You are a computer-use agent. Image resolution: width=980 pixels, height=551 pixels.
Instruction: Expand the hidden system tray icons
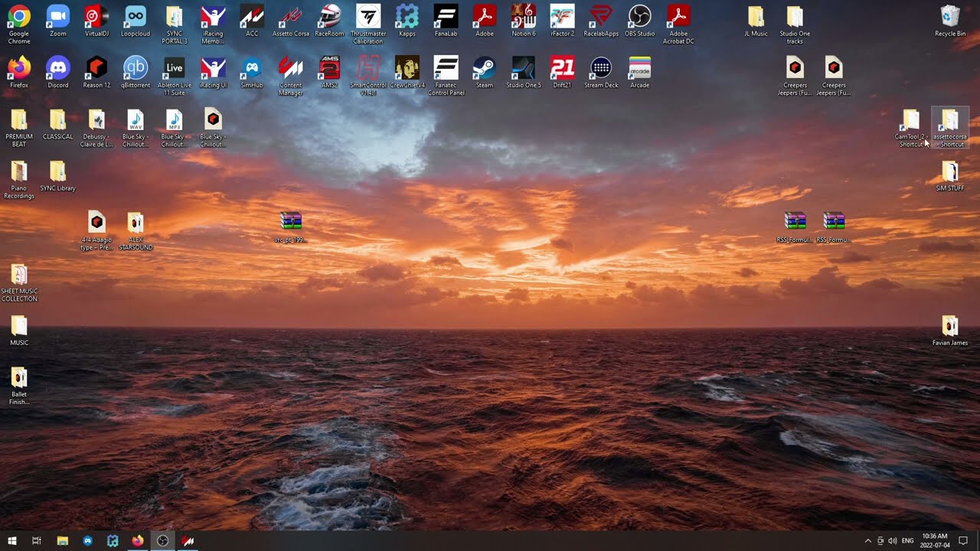(867, 541)
